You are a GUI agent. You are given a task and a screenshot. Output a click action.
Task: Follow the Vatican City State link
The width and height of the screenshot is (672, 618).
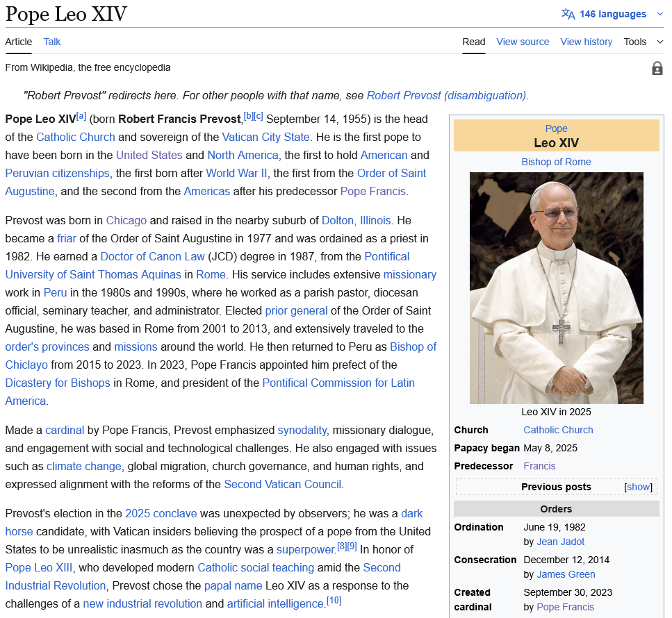click(x=265, y=137)
